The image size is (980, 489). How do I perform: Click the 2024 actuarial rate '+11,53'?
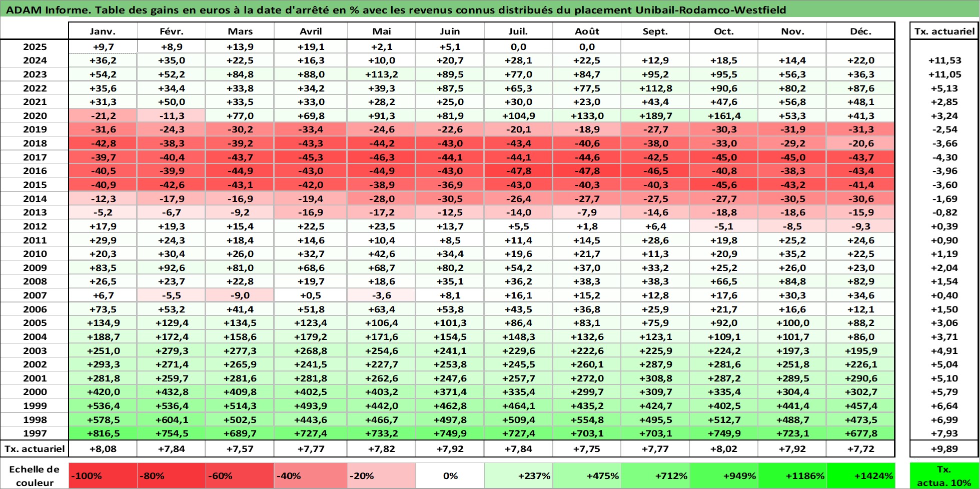point(944,60)
